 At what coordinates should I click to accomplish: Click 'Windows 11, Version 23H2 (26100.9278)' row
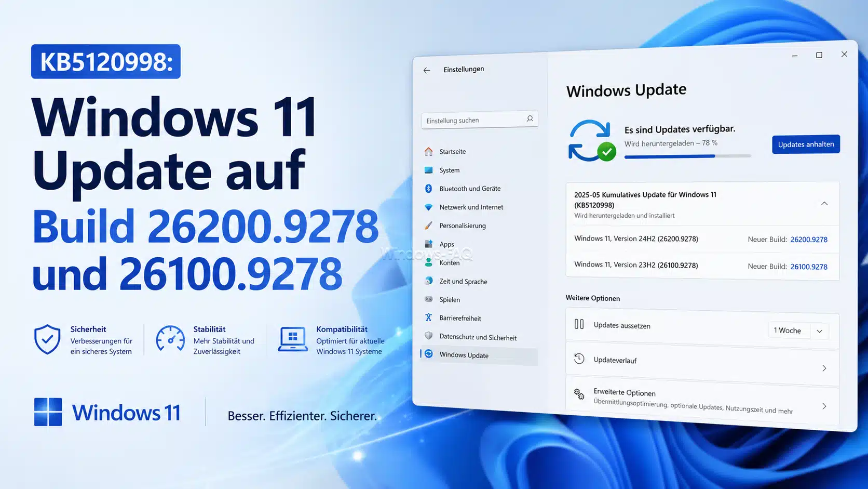(x=702, y=266)
